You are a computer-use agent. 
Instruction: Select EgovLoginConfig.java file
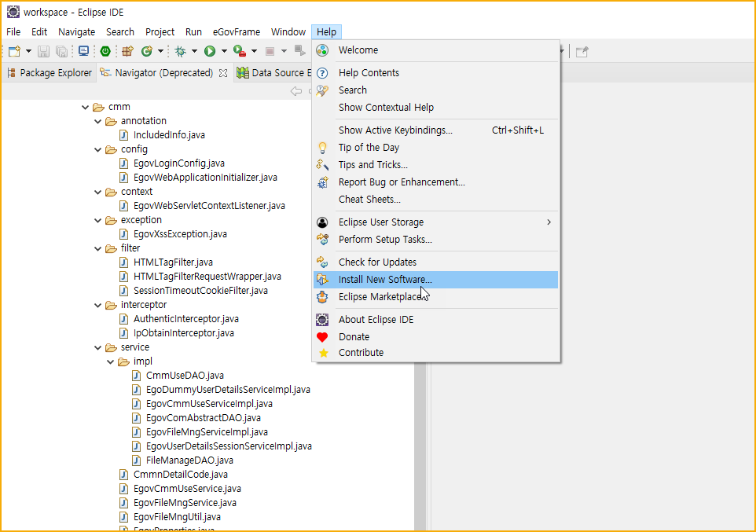(x=179, y=163)
